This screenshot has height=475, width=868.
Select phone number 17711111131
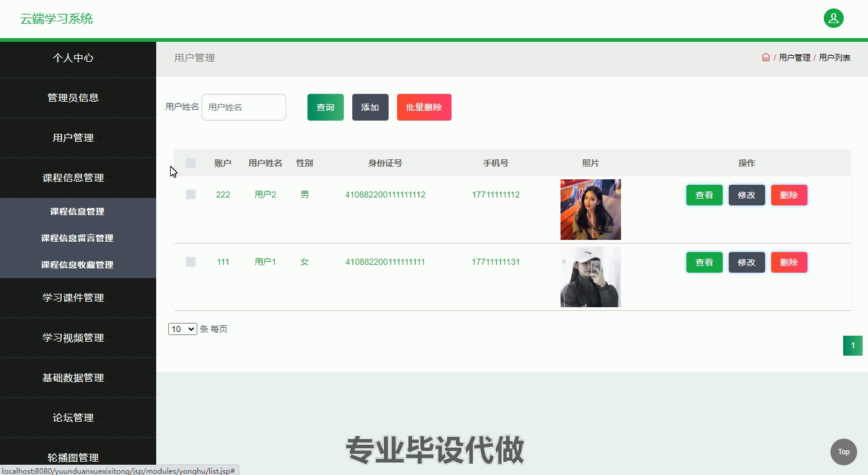[496, 262]
